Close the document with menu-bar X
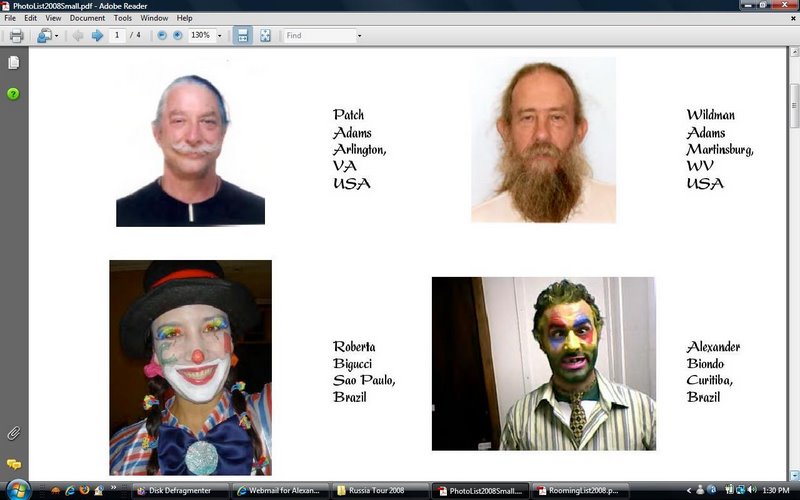 793,18
